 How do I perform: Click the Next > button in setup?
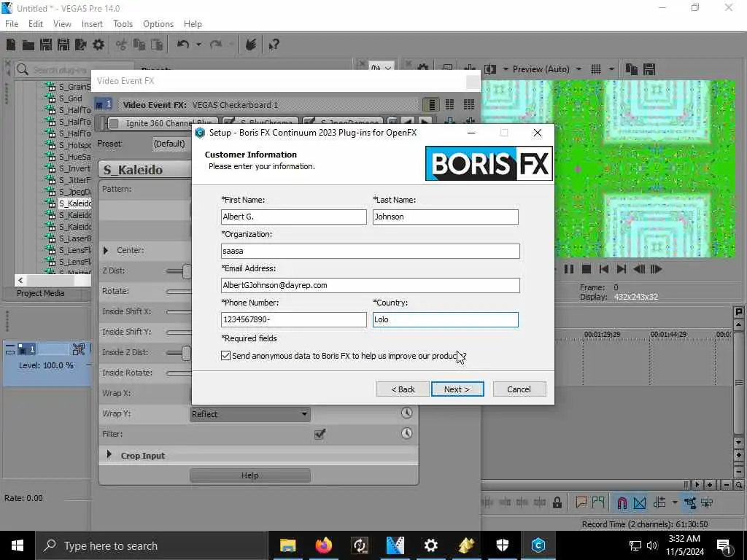[457, 389]
